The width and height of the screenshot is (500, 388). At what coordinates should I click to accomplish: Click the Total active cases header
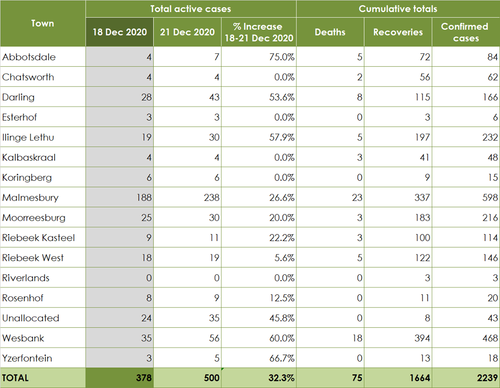(x=191, y=9)
